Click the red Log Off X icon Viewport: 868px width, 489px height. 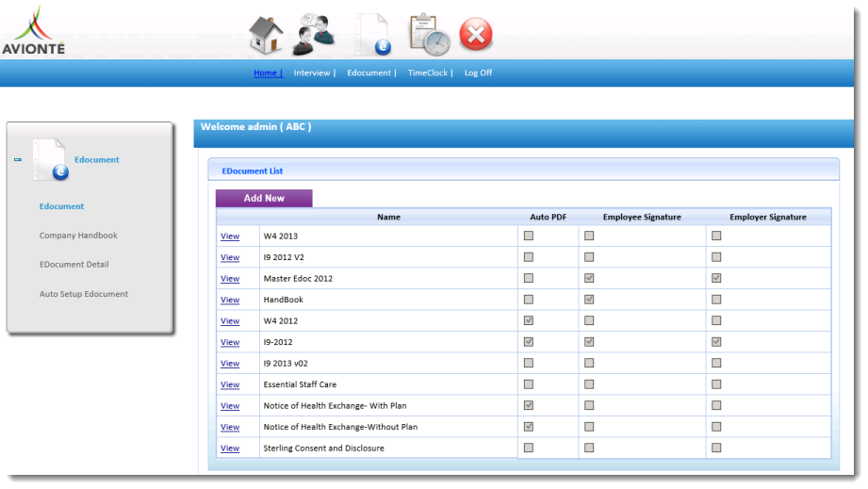coord(476,34)
